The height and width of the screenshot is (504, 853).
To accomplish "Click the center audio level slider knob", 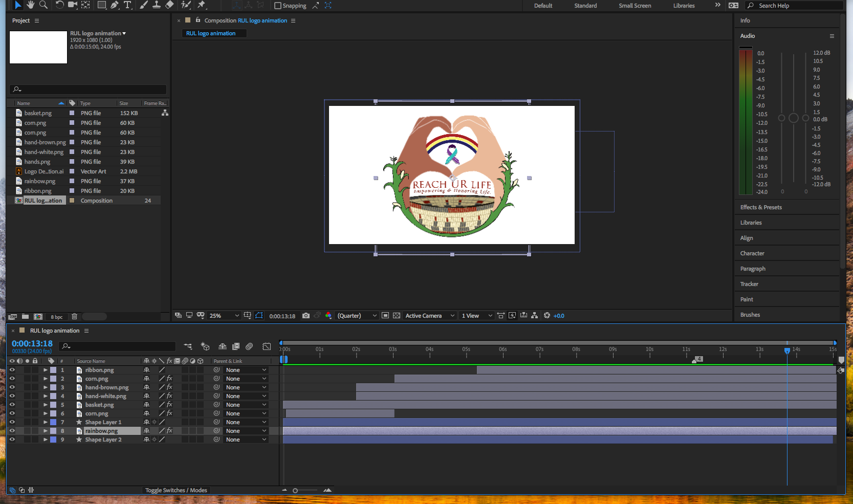I will coord(794,118).
